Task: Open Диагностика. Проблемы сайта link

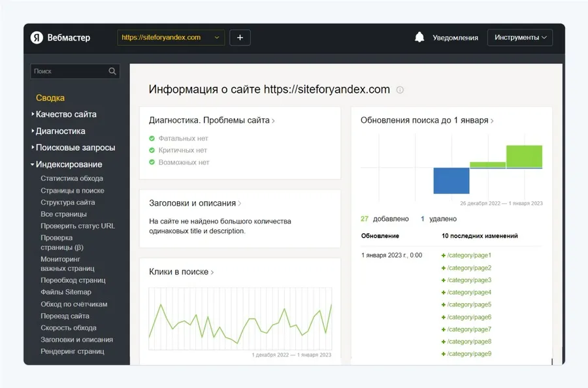Action: pos(210,120)
